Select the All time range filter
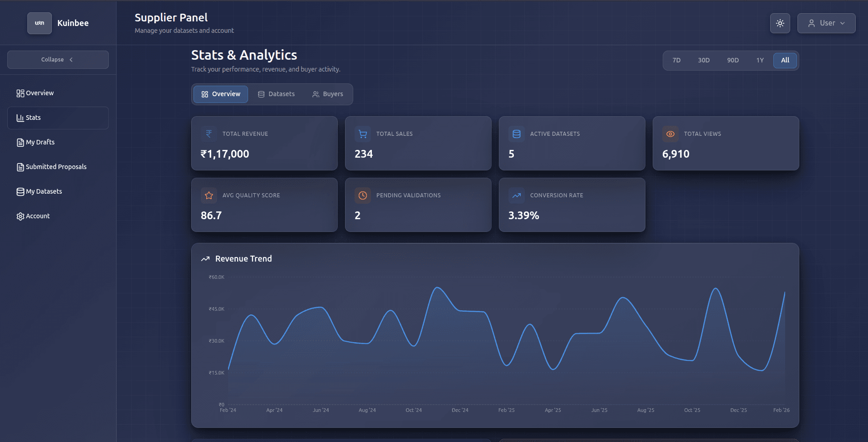 [x=784, y=60]
